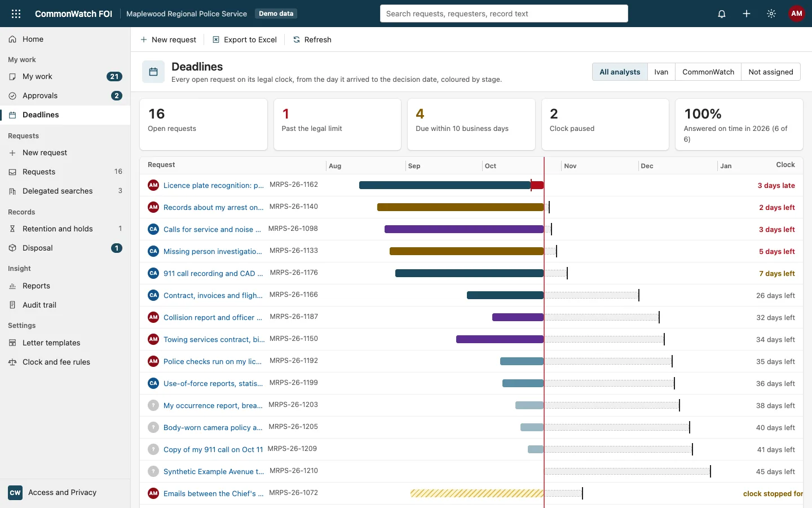Open Delegated searches page

click(65, 191)
